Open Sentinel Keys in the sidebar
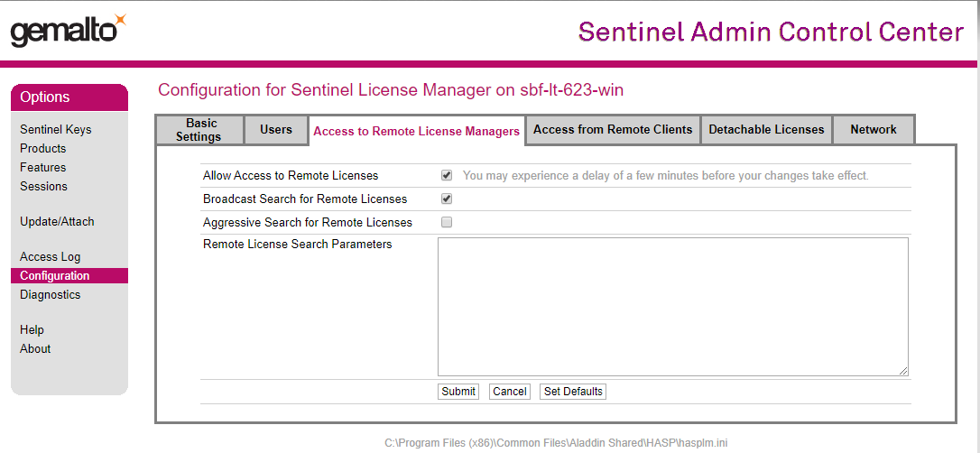 56,130
